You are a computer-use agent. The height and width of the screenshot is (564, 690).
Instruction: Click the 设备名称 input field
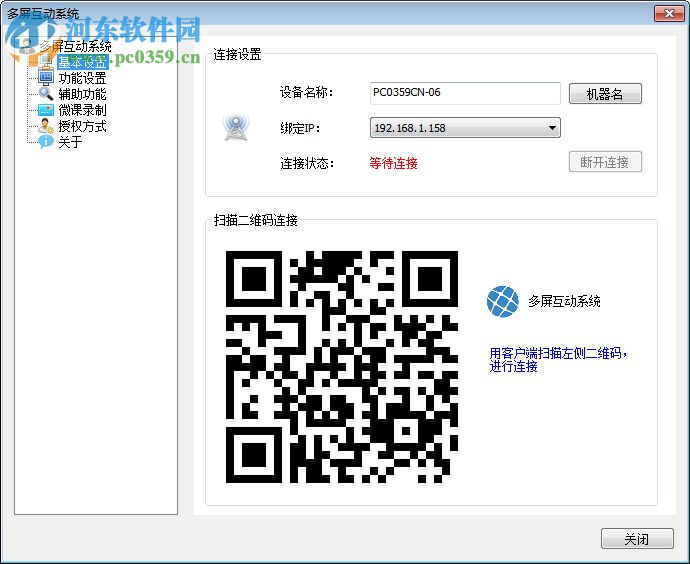pos(465,93)
